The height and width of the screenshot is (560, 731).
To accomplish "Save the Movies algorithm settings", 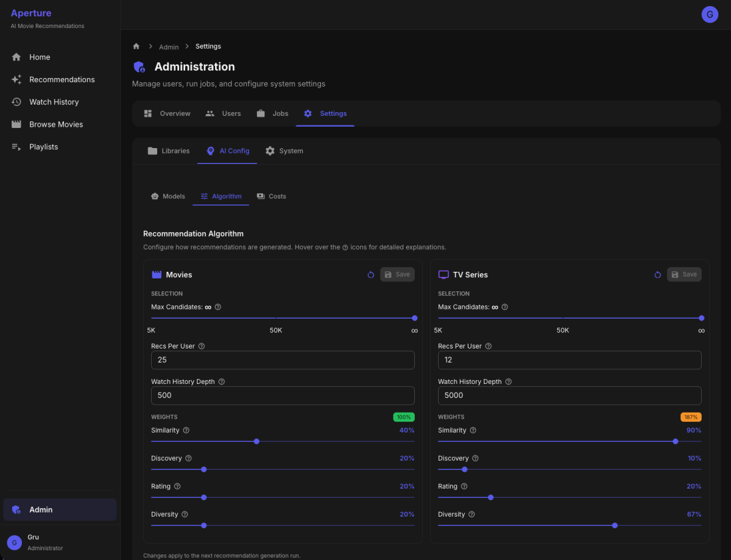I will point(397,274).
